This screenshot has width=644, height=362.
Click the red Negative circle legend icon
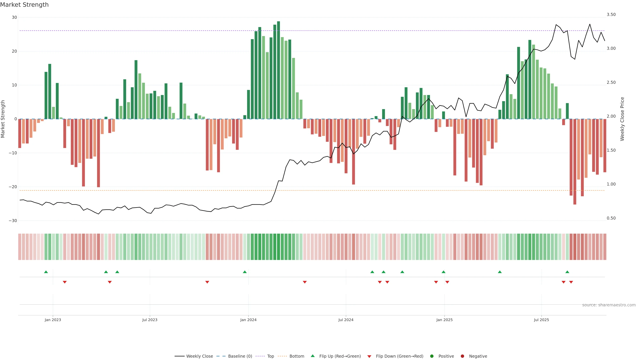(x=462, y=356)
